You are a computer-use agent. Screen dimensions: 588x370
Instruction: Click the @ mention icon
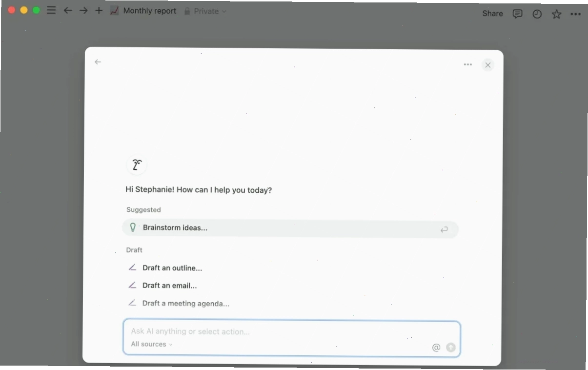point(436,348)
